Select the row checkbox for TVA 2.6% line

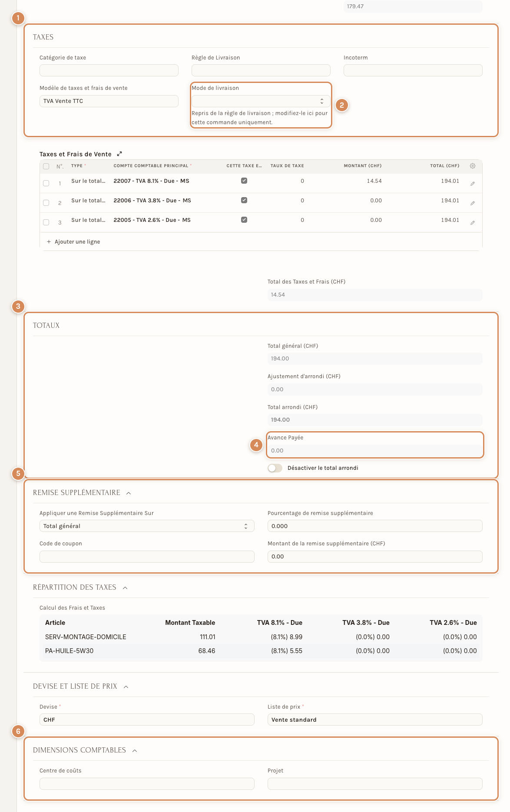46,222
